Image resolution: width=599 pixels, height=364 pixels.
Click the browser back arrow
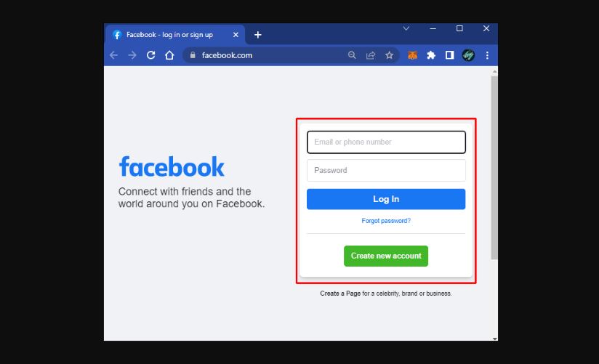[x=113, y=55]
